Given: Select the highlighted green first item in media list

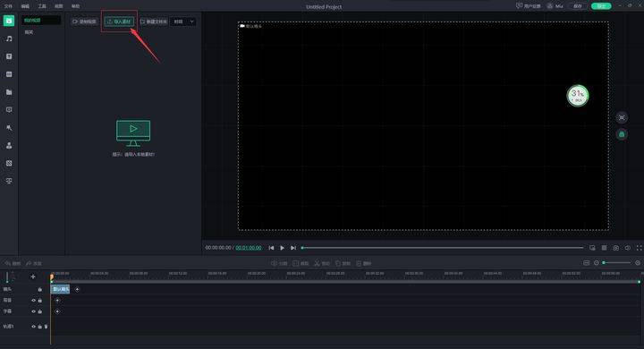Looking at the screenshot, I should (41, 21).
